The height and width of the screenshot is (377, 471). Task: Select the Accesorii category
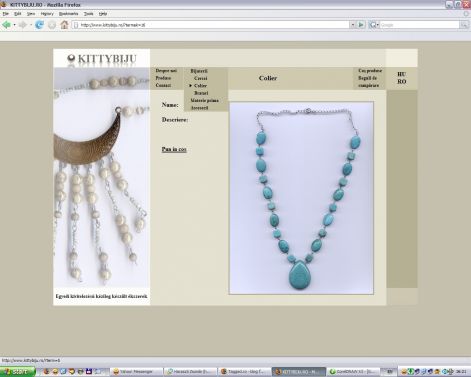coord(199,108)
